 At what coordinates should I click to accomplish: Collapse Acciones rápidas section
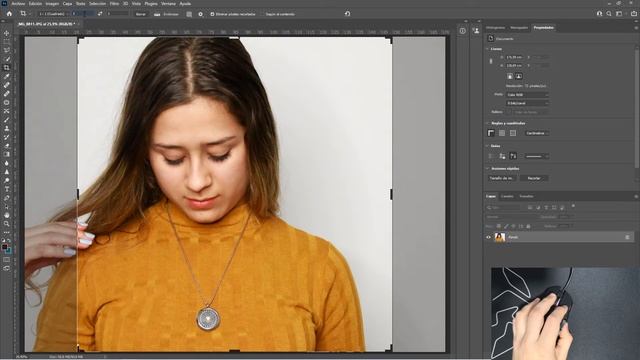pos(487,168)
